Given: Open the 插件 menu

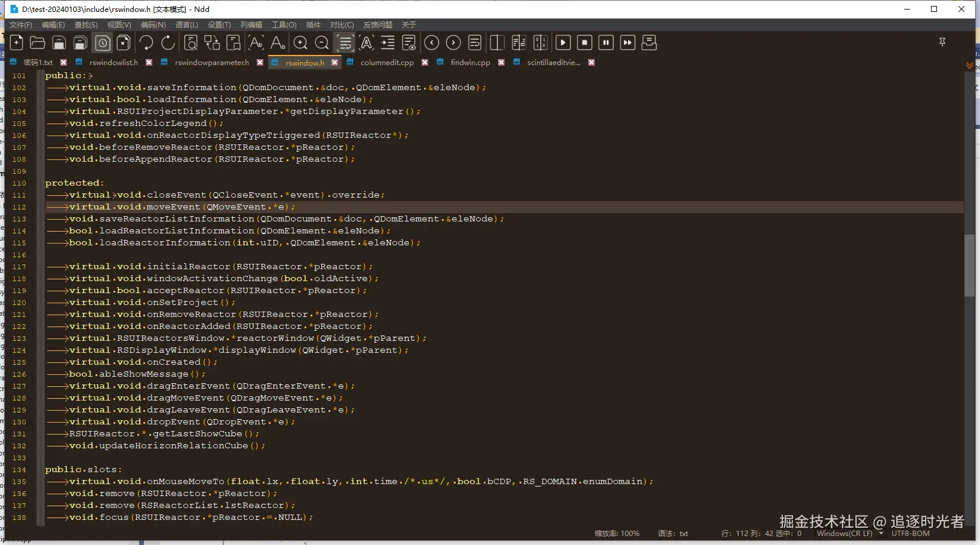Looking at the screenshot, I should coord(314,25).
